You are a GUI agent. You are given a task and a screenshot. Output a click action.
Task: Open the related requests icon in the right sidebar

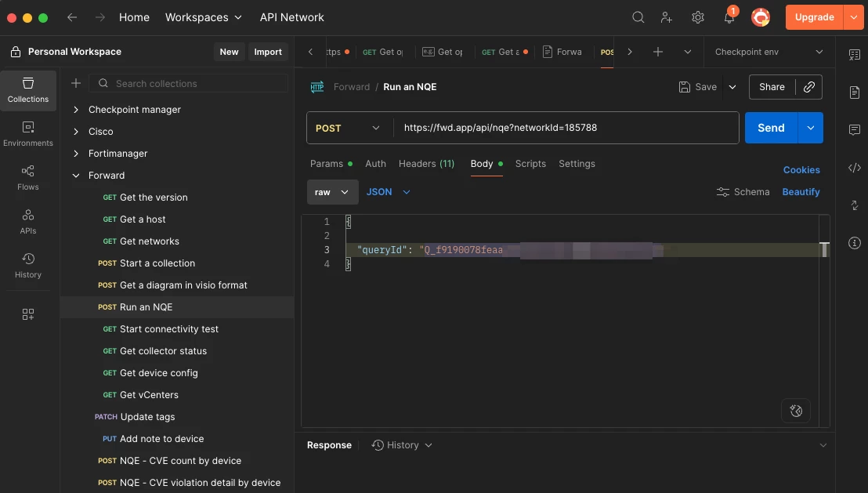point(854,205)
